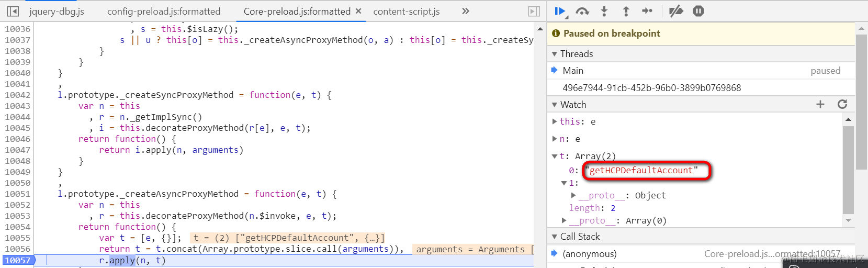Viewport: 868px width, 268px height.
Task: Click line number 10042 in gutter
Action: 18,95
